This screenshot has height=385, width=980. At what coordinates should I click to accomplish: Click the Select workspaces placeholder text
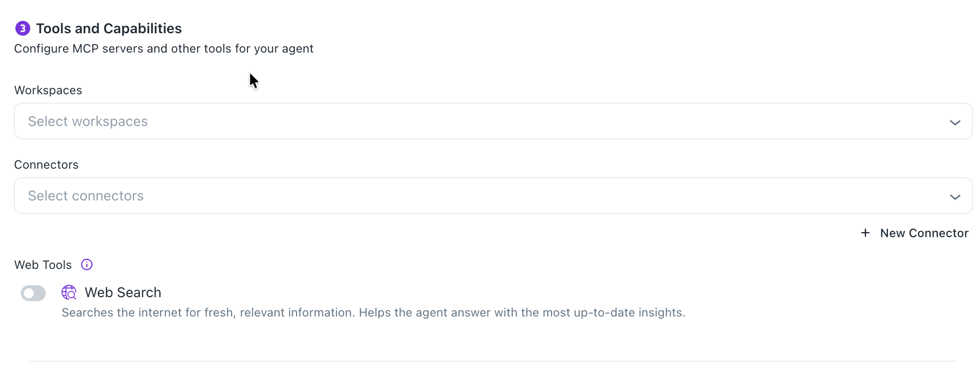[88, 122]
